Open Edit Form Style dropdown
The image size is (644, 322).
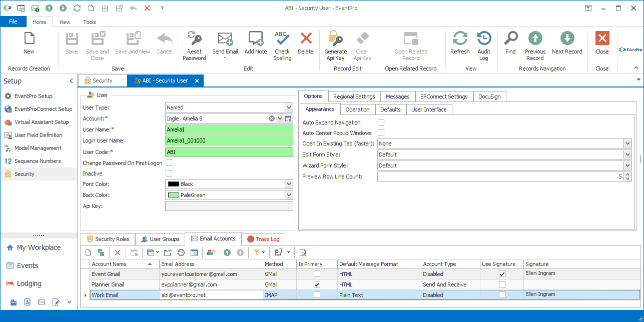628,154
